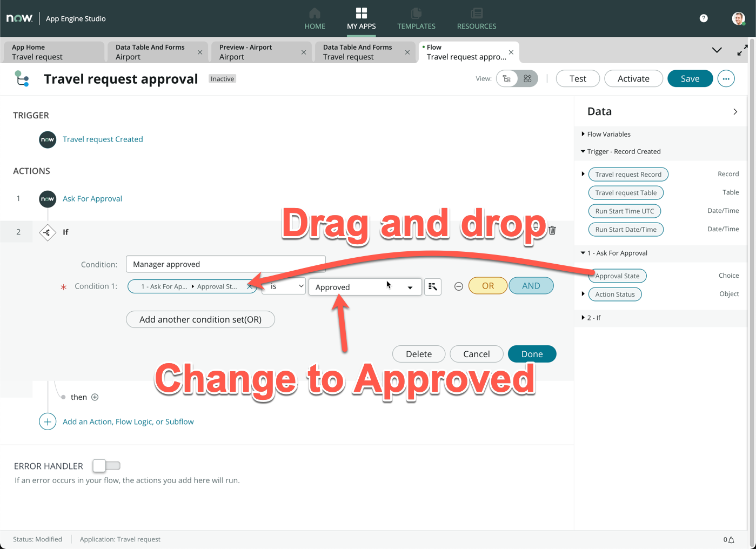Click Add an Action, Flow Logic, or Subflow
756x549 pixels.
(x=128, y=421)
